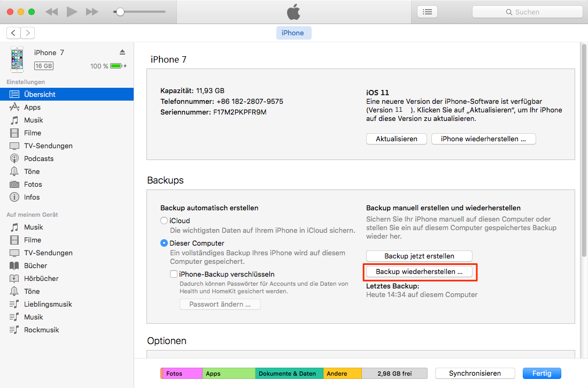Click the rewind playback icon
Viewport: 588px width, 388px height.
point(52,12)
